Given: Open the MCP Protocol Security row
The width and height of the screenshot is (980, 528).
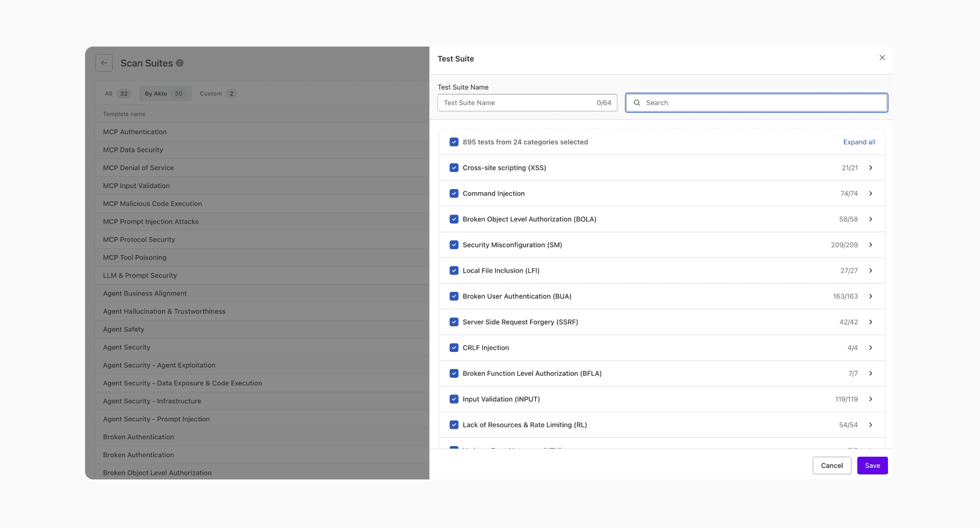Looking at the screenshot, I should (262, 240).
